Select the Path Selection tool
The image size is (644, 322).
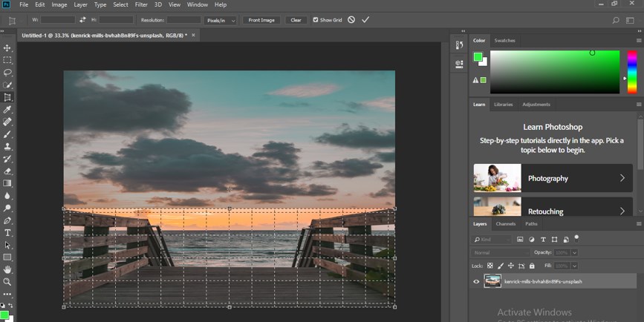coord(7,245)
